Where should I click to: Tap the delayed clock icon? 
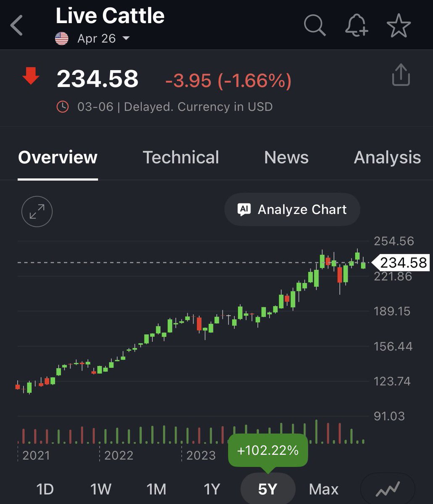62,107
